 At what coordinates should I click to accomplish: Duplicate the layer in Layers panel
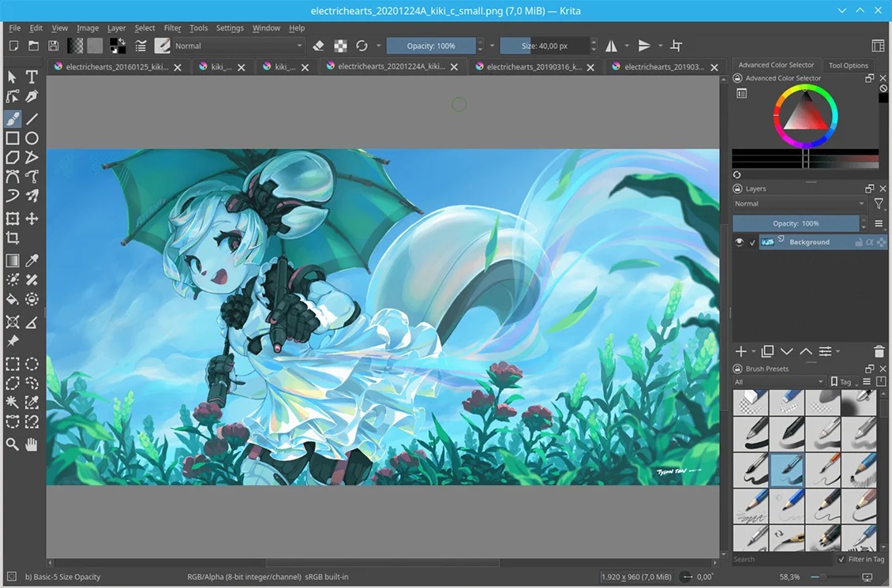tap(767, 351)
